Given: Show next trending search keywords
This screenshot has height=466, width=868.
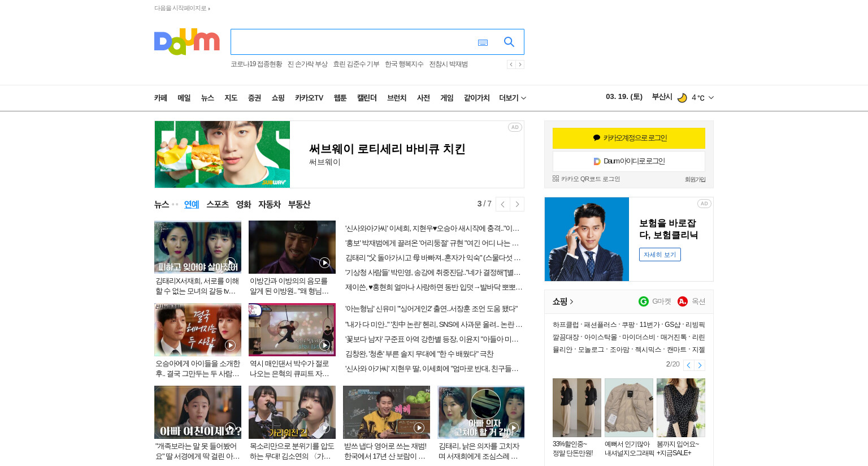Looking at the screenshot, I should (x=520, y=64).
